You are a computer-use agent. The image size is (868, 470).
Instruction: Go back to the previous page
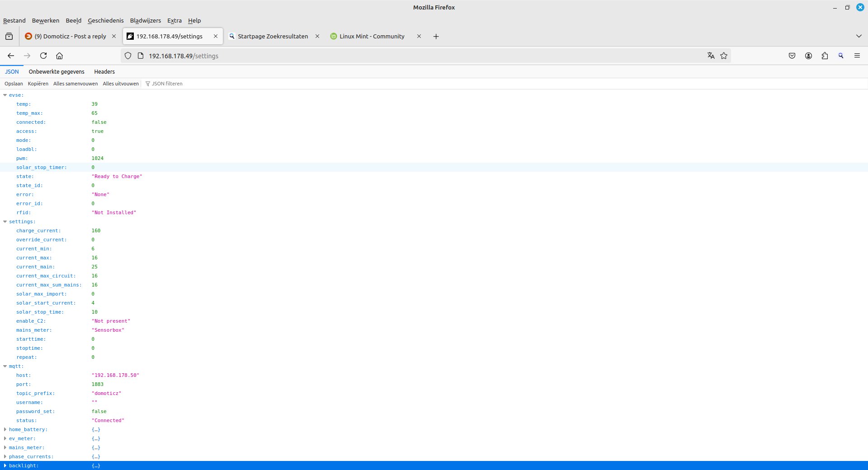coord(11,56)
